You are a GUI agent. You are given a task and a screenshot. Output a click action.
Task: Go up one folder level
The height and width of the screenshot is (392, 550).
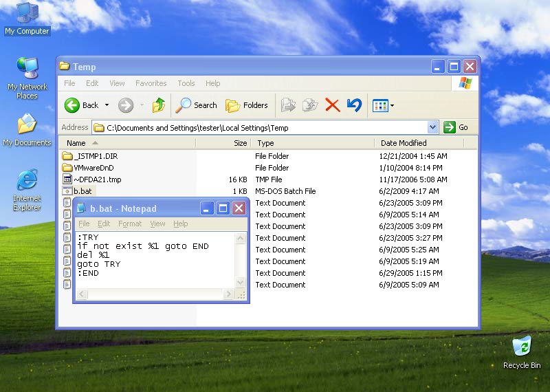[x=159, y=105]
